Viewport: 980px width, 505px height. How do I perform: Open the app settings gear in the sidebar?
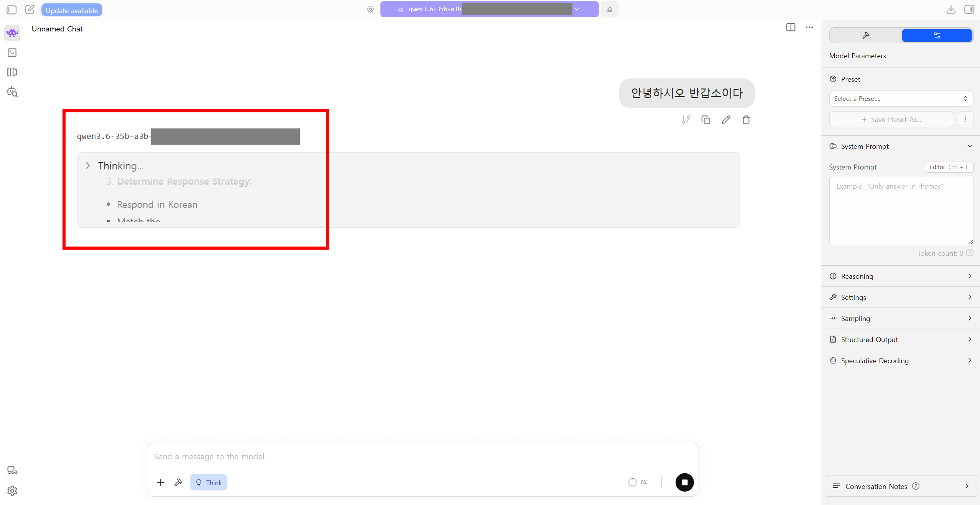12,491
